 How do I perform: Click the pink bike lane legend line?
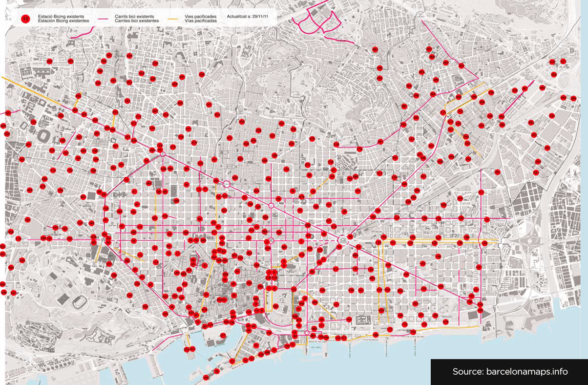(x=103, y=19)
